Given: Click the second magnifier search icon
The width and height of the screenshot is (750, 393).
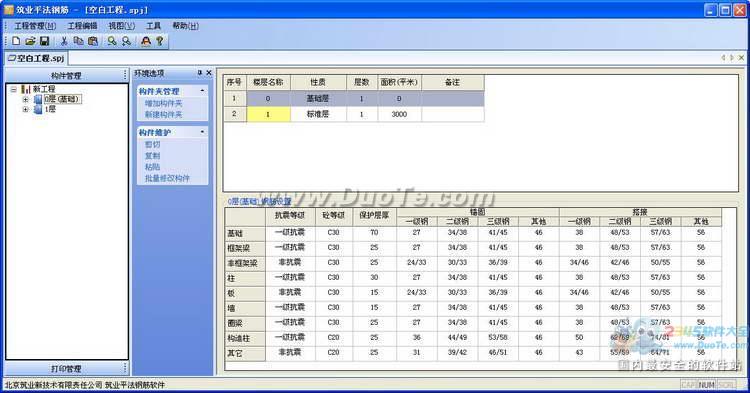Looking at the screenshot, I should tap(126, 41).
